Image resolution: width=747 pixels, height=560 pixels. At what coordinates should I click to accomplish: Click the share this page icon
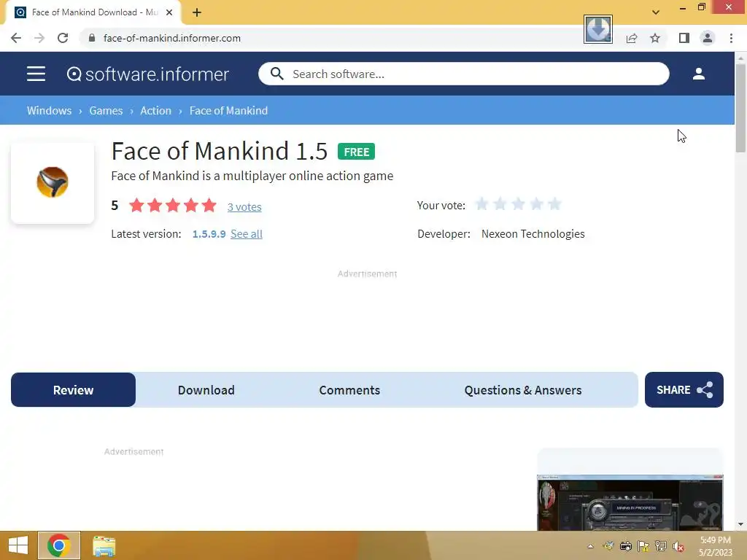click(632, 38)
